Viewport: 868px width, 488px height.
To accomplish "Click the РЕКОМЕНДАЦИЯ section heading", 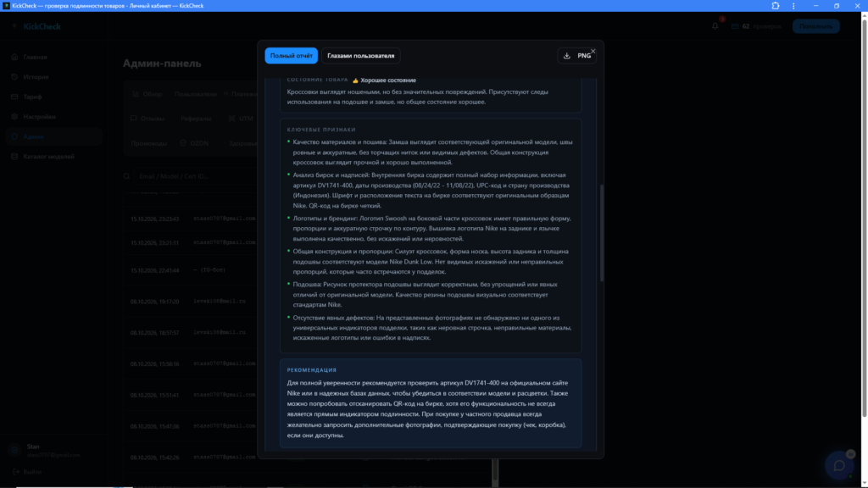I will click(312, 370).
